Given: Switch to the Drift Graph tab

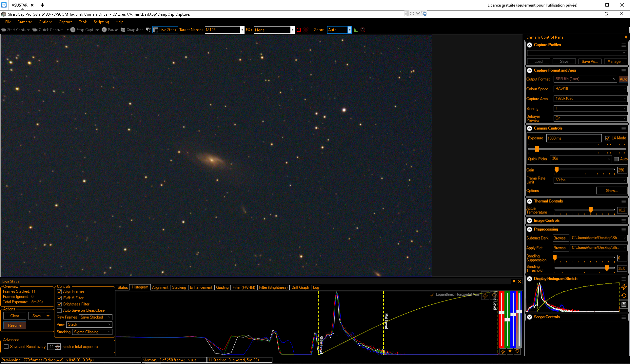Looking at the screenshot, I should pos(300,287).
